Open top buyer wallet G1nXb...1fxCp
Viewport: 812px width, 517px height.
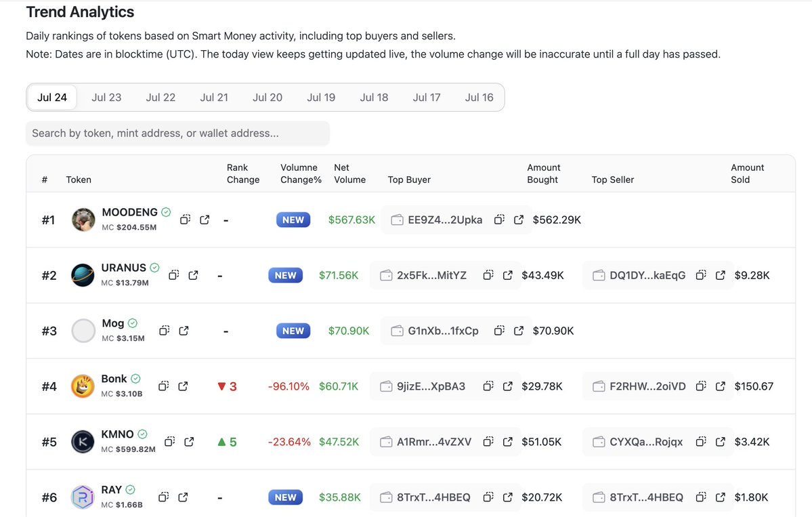click(444, 331)
